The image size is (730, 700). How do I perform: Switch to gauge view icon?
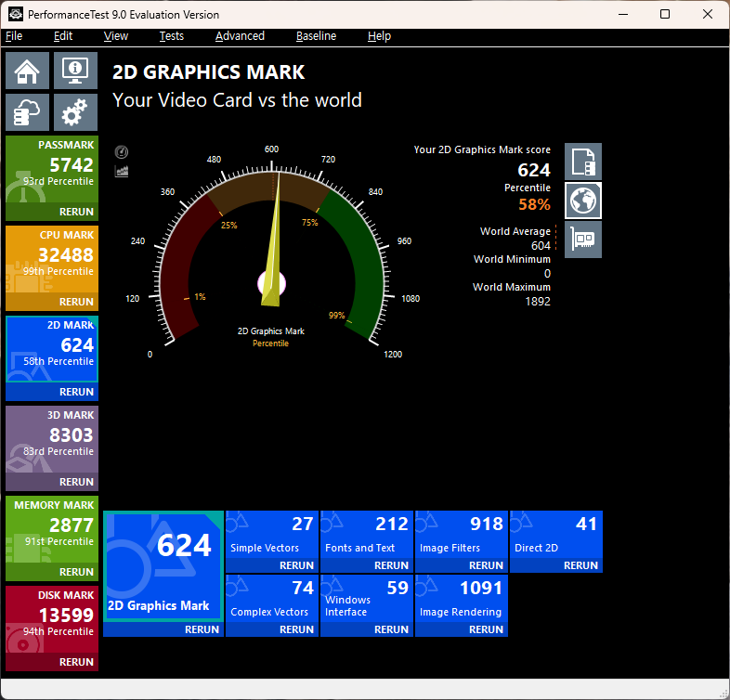(x=122, y=151)
